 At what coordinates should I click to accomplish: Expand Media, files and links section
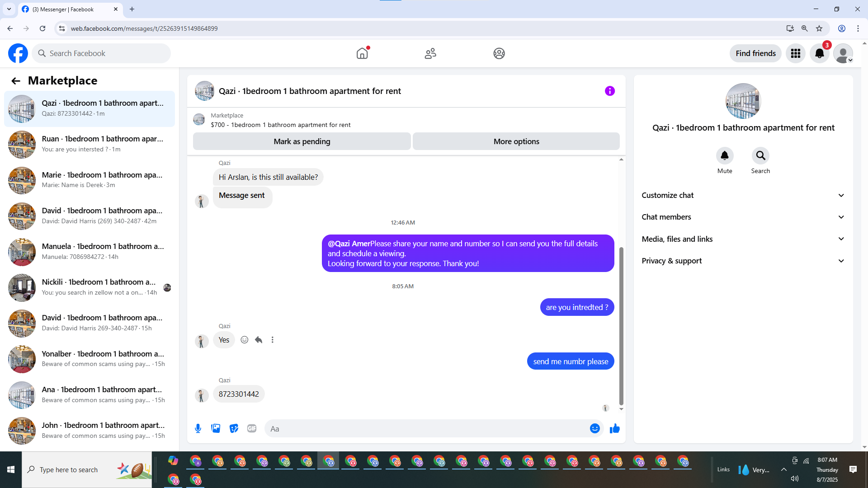pos(743,239)
